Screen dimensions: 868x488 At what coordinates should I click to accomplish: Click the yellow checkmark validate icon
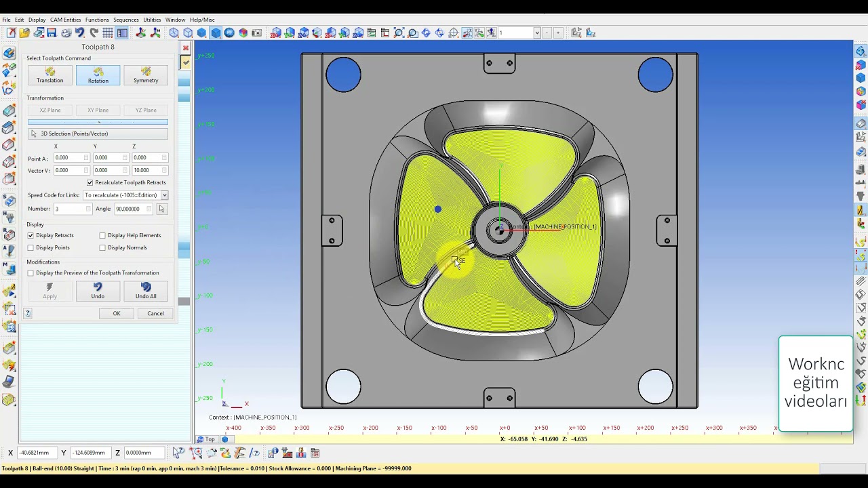(x=186, y=62)
